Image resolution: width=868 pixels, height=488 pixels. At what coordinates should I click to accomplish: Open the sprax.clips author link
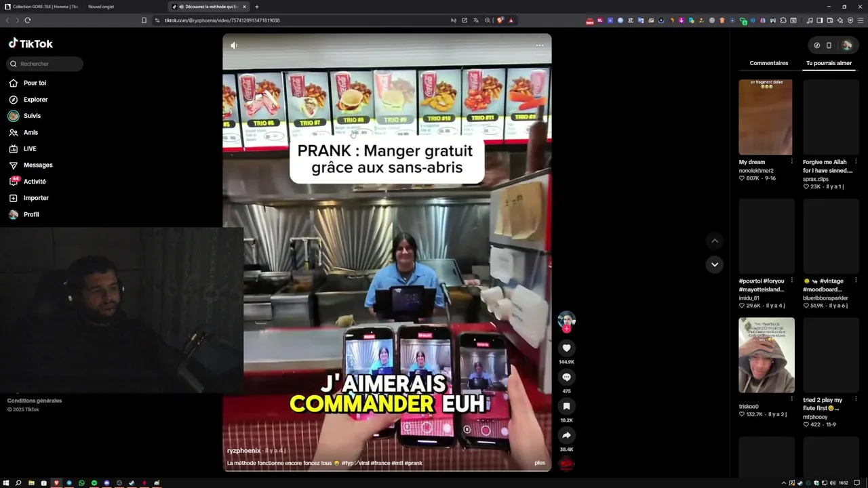[x=816, y=179]
